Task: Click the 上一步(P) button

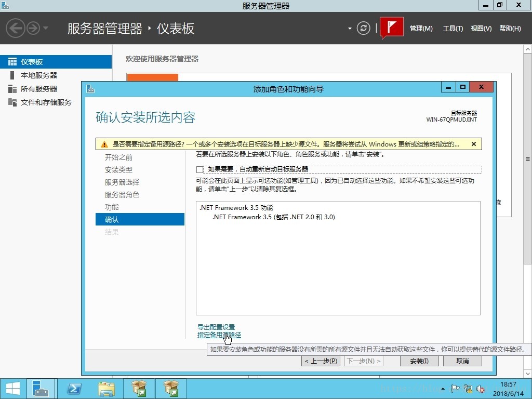Action: tap(321, 361)
